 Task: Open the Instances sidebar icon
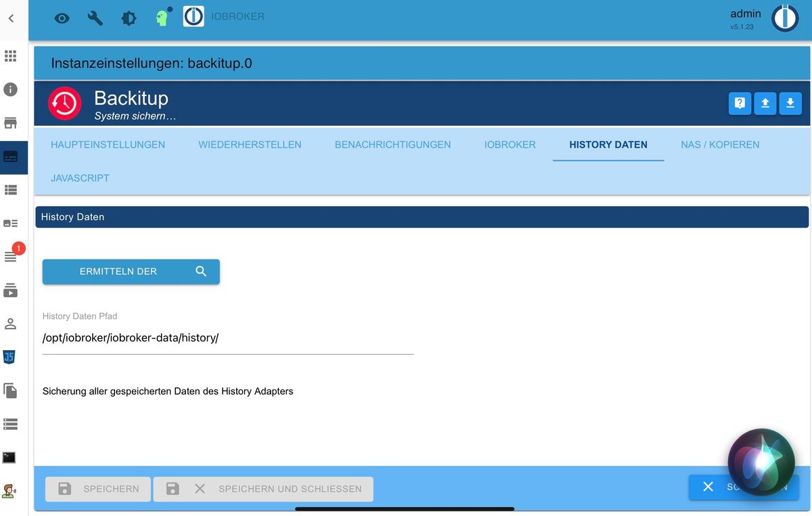11,156
